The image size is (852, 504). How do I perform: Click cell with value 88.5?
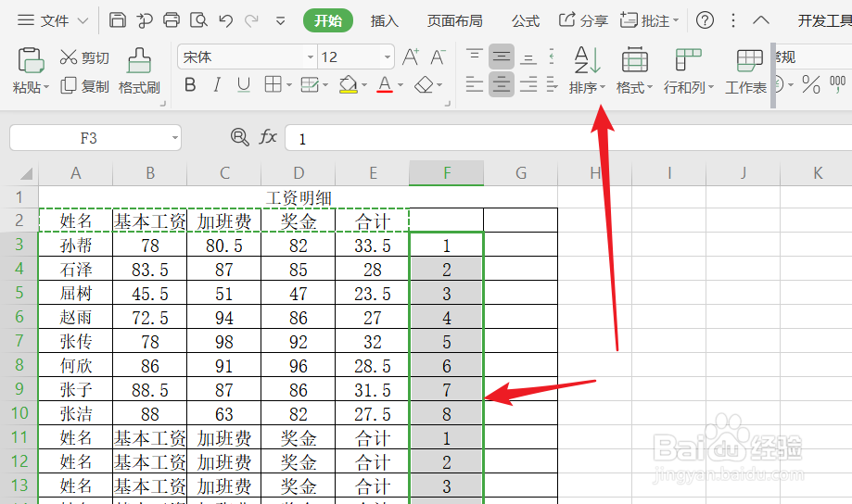point(150,389)
